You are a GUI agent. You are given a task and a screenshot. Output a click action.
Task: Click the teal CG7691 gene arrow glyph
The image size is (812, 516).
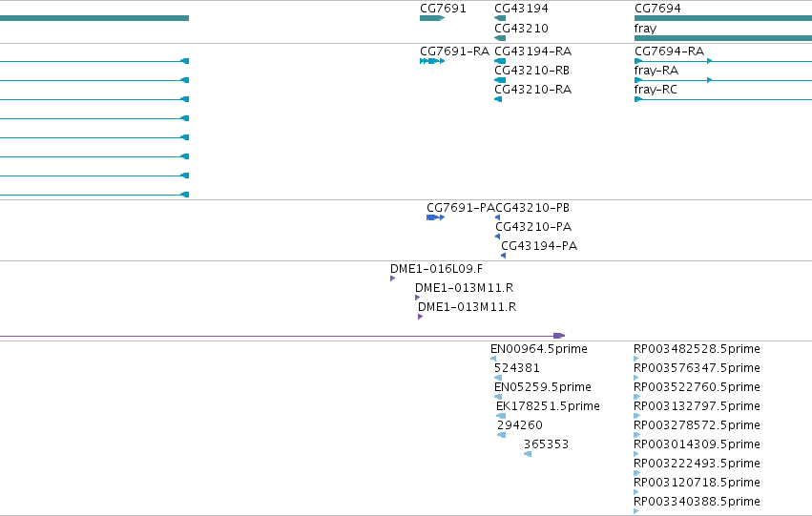[432, 18]
